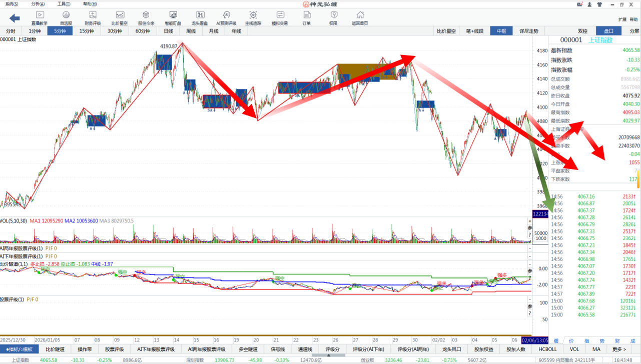Click the blue back arrow icon
The width and height of the screenshot is (641, 364).
coord(15,18)
